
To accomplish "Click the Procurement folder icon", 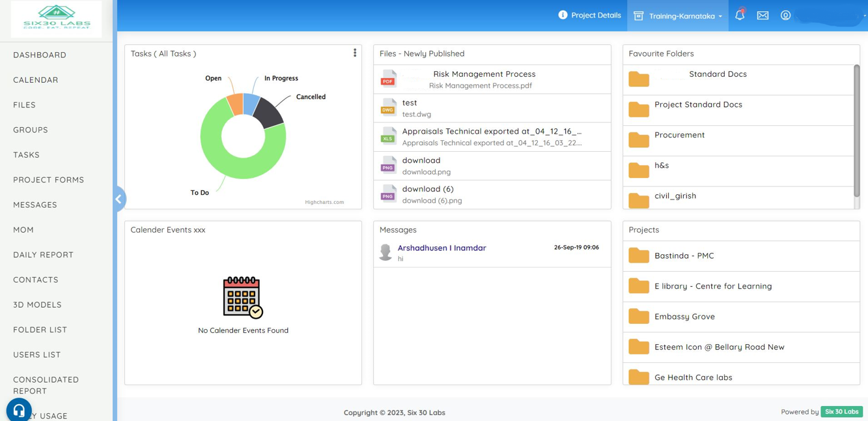I will (638, 139).
